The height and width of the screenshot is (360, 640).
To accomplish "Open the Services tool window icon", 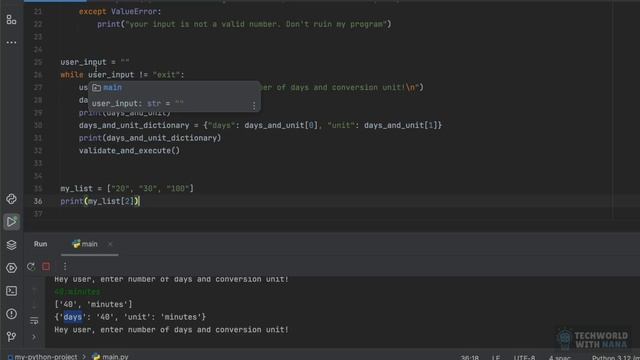I will (11, 268).
